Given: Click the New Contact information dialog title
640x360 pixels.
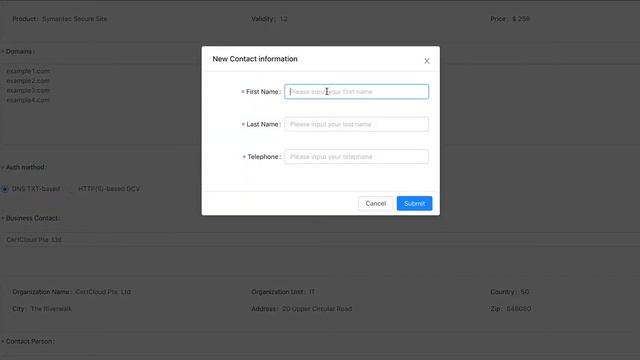Looking at the screenshot, I should pyautogui.click(x=255, y=59).
